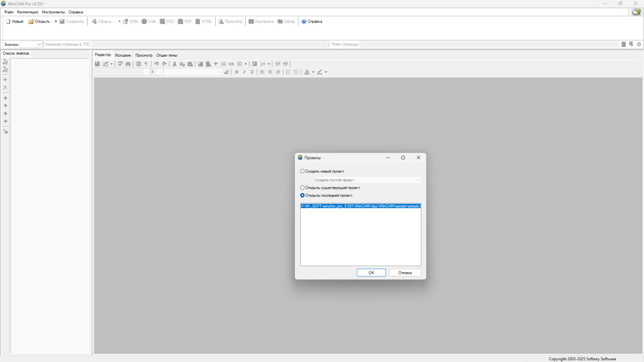Click the PDF export toolbar icon

click(181, 22)
